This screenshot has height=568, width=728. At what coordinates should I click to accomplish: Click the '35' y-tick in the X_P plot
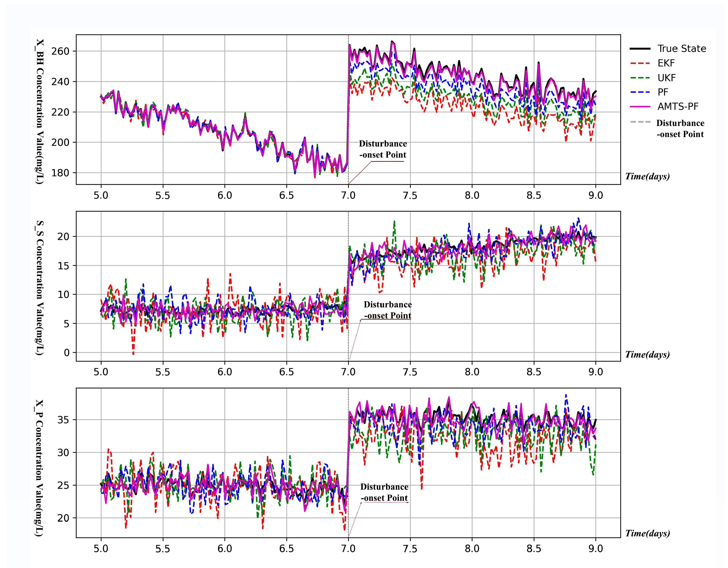click(63, 420)
